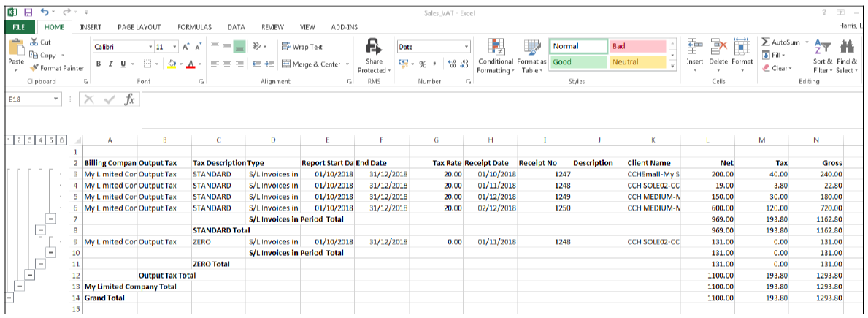This screenshot has height=318, width=868.
Task: Collapse the STANDARD Total outline group
Action: click(x=40, y=230)
